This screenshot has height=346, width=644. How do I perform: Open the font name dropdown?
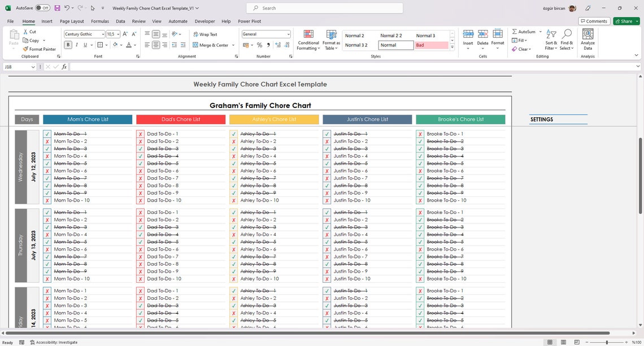pos(102,34)
